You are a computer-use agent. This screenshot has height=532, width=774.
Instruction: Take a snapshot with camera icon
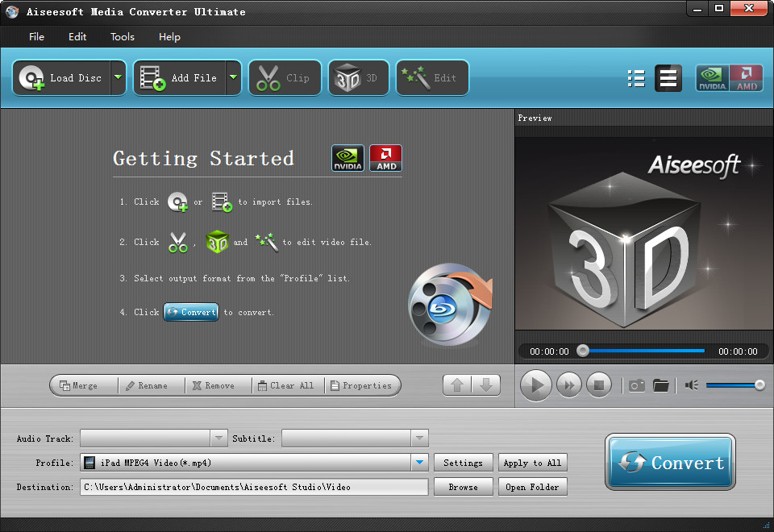coord(637,385)
